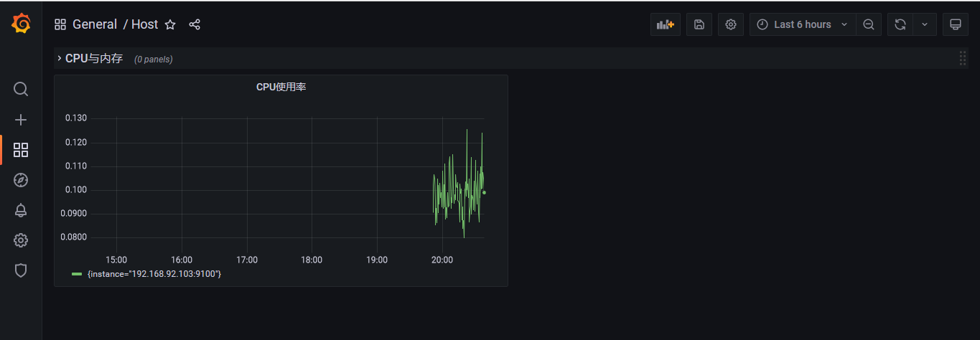Image resolution: width=980 pixels, height=340 pixels.
Task: Click the (0 panels) row label
Action: point(154,60)
